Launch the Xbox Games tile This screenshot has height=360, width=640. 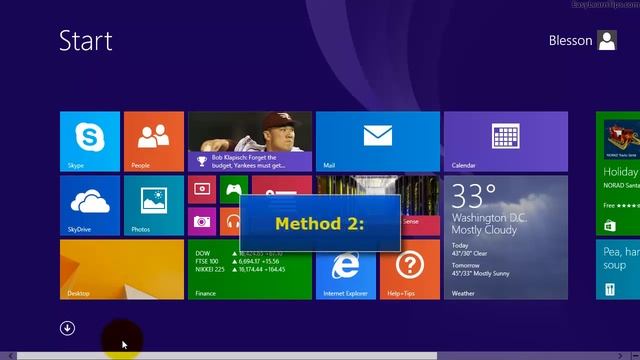pos(234,189)
